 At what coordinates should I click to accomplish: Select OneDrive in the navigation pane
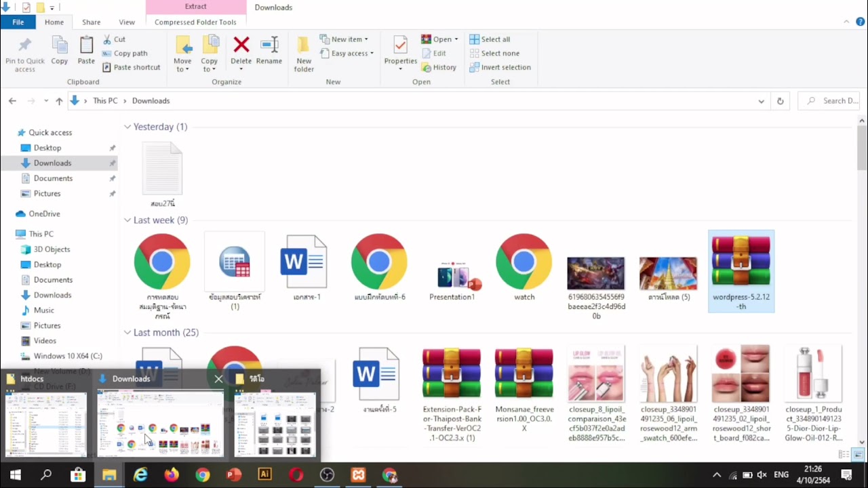44,213
